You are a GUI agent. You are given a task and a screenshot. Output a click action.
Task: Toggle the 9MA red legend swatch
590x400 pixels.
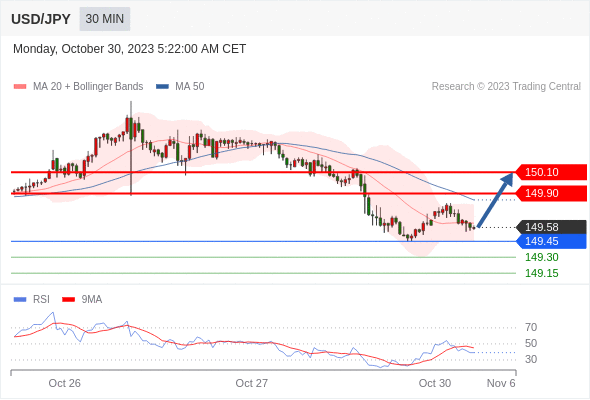point(68,300)
